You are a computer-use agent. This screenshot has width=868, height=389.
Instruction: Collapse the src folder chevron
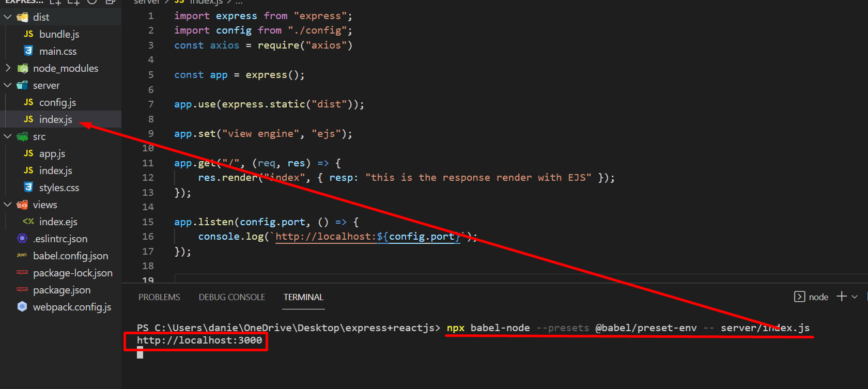coord(8,136)
